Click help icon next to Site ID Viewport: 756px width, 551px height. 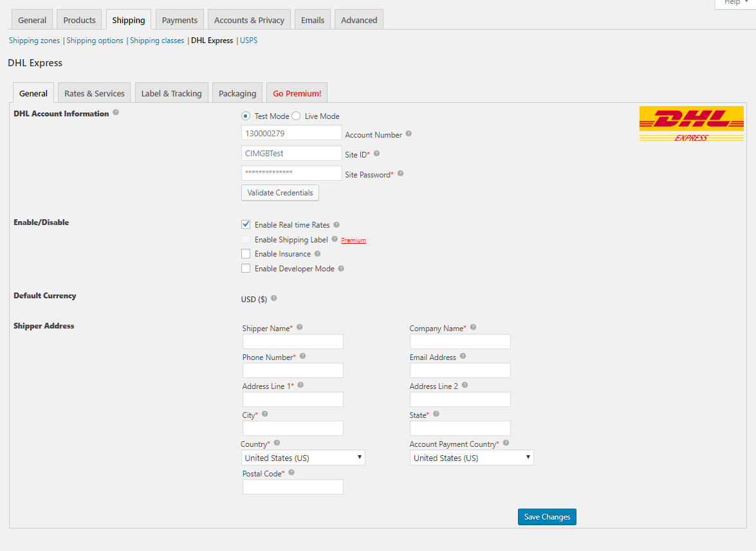point(376,154)
